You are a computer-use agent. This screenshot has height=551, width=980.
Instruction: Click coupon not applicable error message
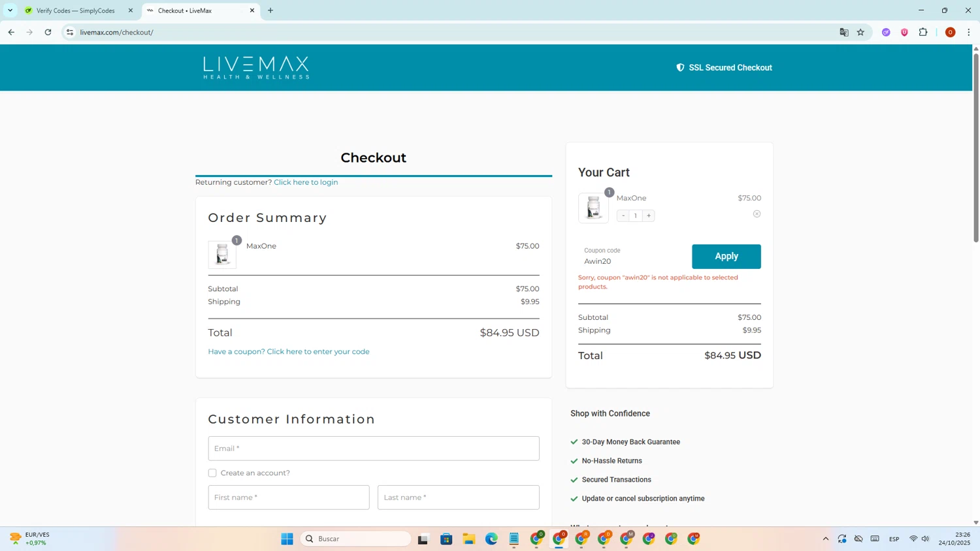click(x=658, y=282)
